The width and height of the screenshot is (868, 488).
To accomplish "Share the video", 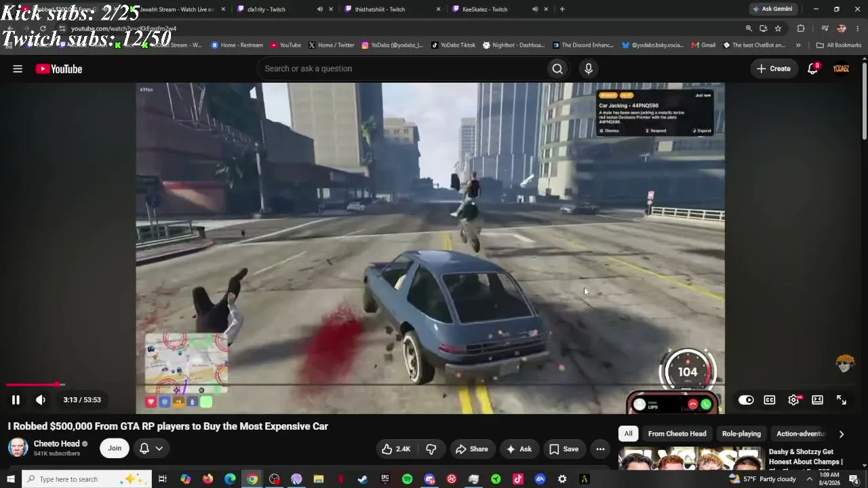I will pos(472,449).
